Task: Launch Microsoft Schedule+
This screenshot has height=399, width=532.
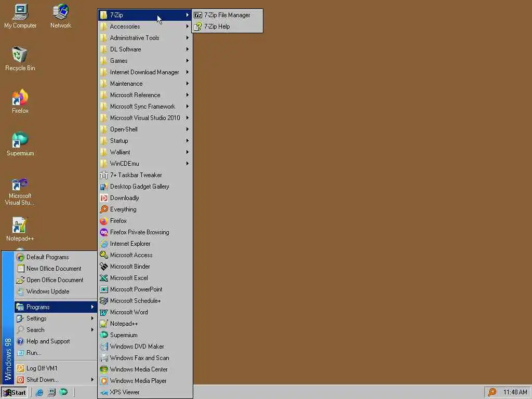Action: 145,301
